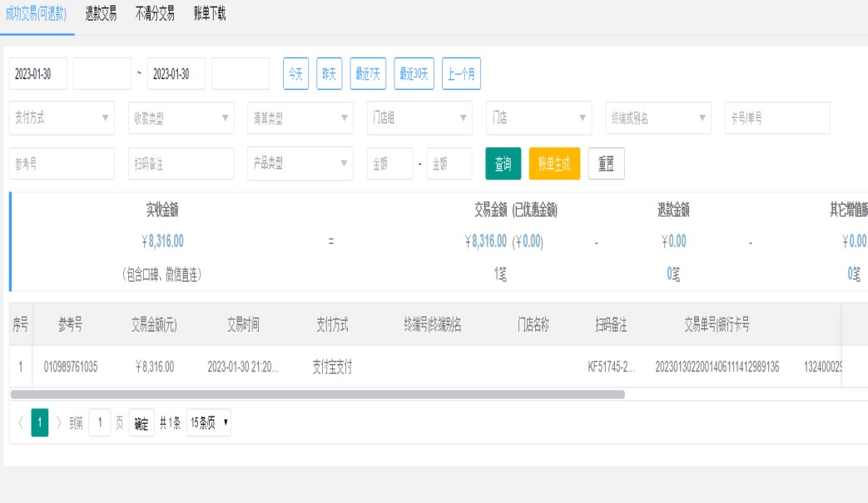Expand the 支付方式 dropdown
Viewport: 868px width, 503px height.
pyautogui.click(x=62, y=118)
